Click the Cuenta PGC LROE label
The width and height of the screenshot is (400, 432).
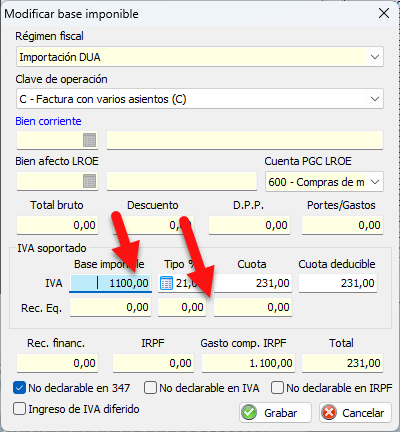[x=308, y=161]
